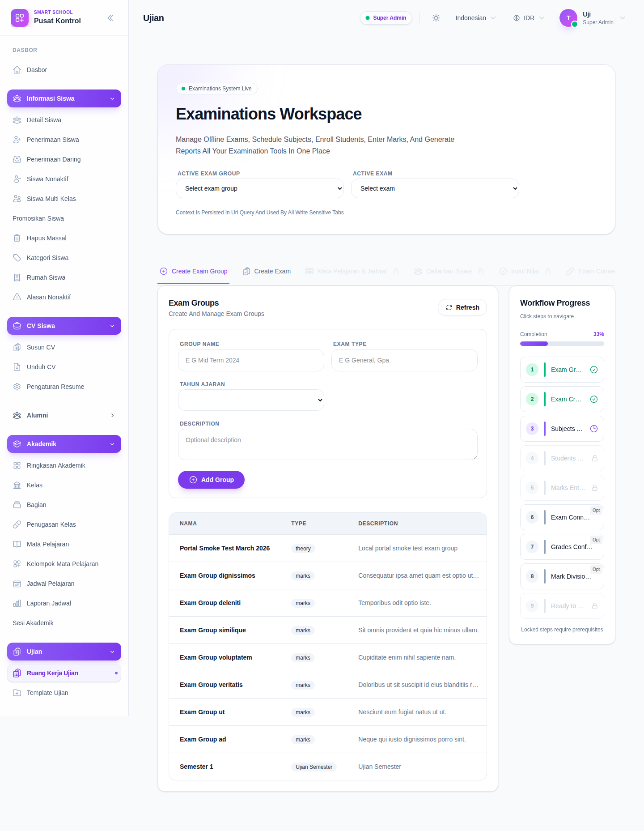Open Ruang Kerja Ujian menu item
Viewport: 644px width, 831px height.
point(64,673)
